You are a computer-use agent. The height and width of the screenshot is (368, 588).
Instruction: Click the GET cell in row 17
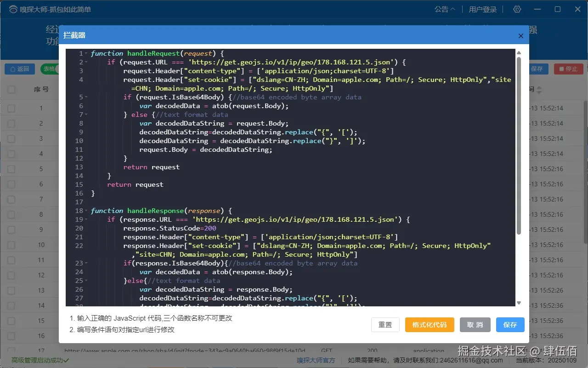pos(327,351)
